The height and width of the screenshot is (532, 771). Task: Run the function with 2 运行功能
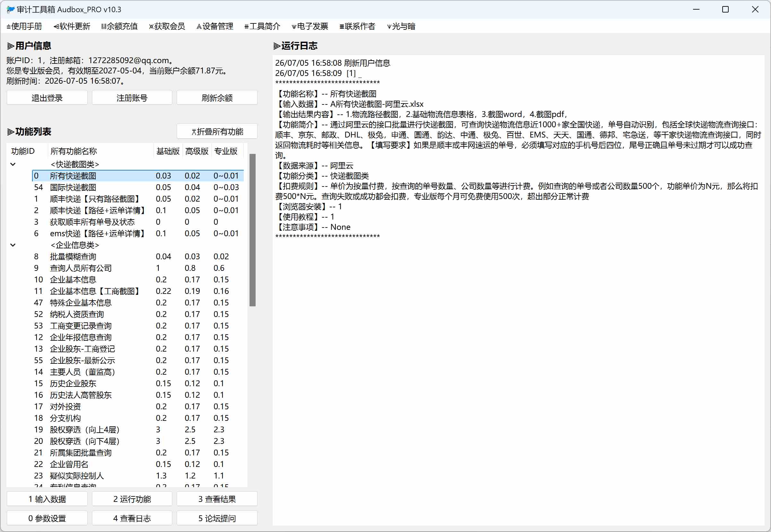[x=132, y=499]
